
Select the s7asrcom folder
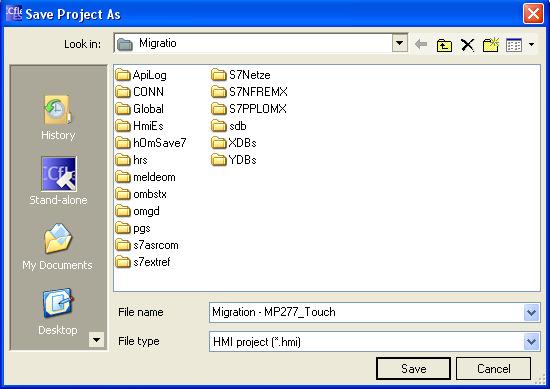pos(147,245)
